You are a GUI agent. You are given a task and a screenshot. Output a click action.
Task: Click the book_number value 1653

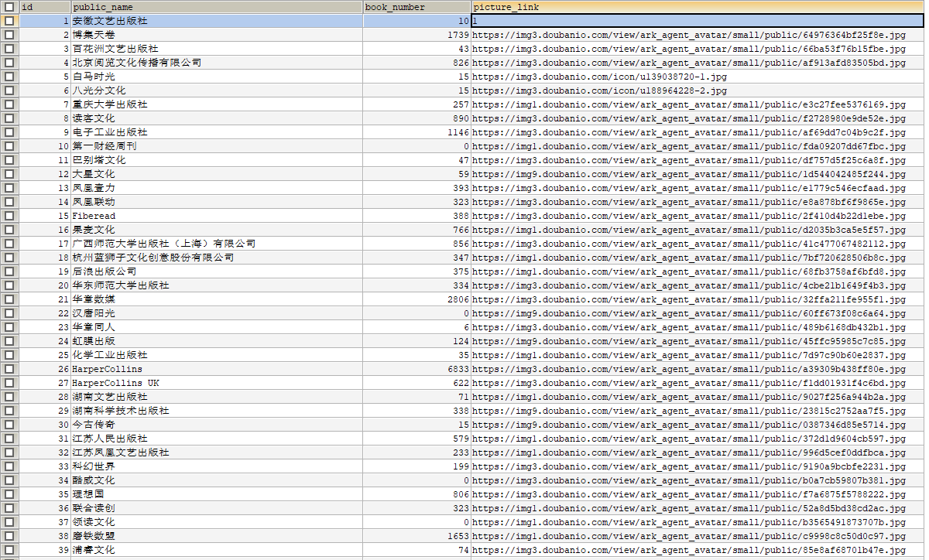[417, 536]
